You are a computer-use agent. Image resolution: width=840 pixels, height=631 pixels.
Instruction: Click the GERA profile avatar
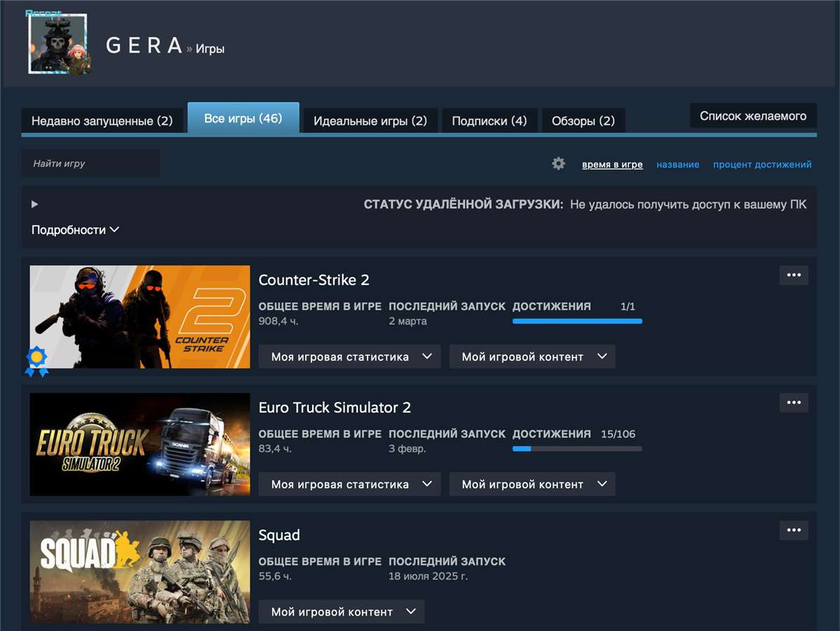(x=59, y=44)
